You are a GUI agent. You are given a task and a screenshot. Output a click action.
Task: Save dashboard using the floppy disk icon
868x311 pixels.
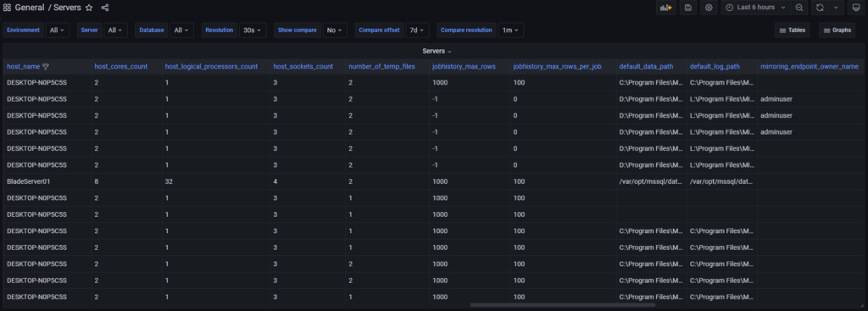pyautogui.click(x=688, y=8)
